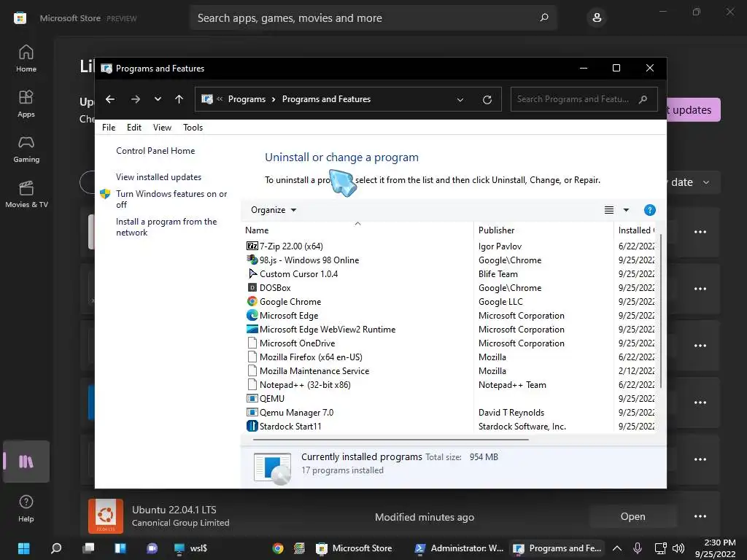Open the view options dropdown arrow
Screen dimensions: 747x560
(626, 210)
